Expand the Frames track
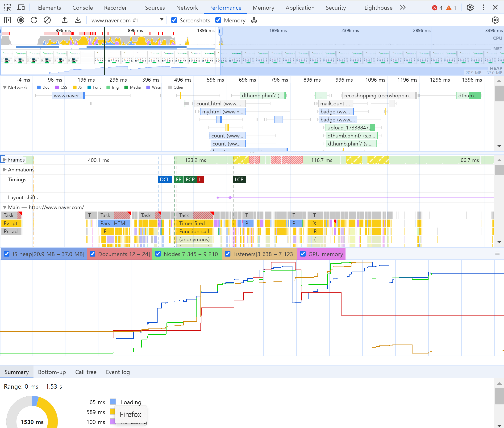 (5, 160)
